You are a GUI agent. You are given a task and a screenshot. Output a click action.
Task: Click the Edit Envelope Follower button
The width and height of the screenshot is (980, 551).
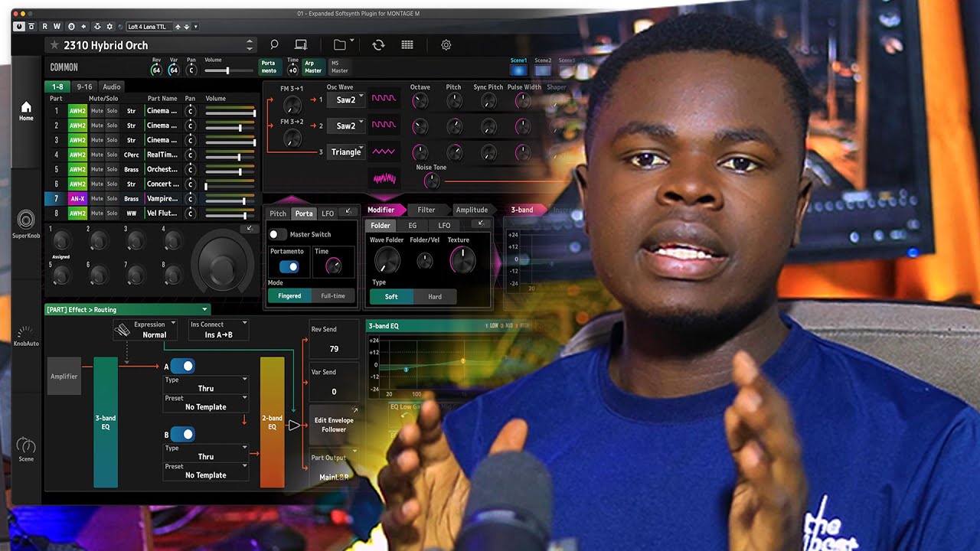point(334,425)
